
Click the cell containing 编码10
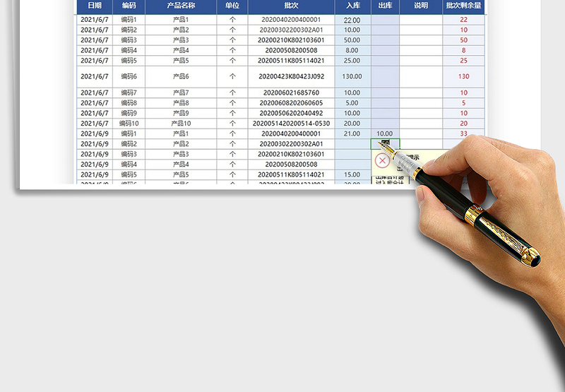pos(129,123)
